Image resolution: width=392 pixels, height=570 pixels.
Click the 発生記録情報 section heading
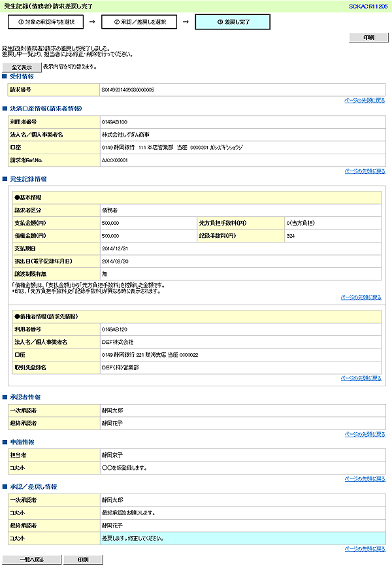28,179
